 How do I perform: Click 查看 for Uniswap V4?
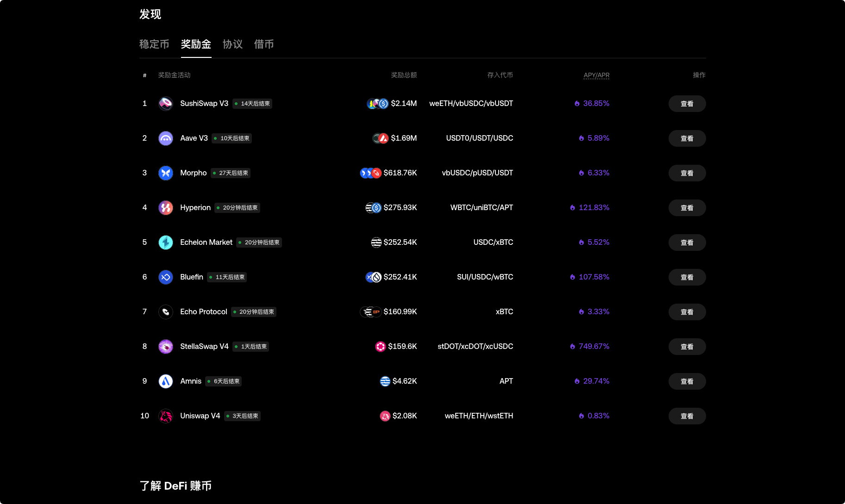point(687,416)
